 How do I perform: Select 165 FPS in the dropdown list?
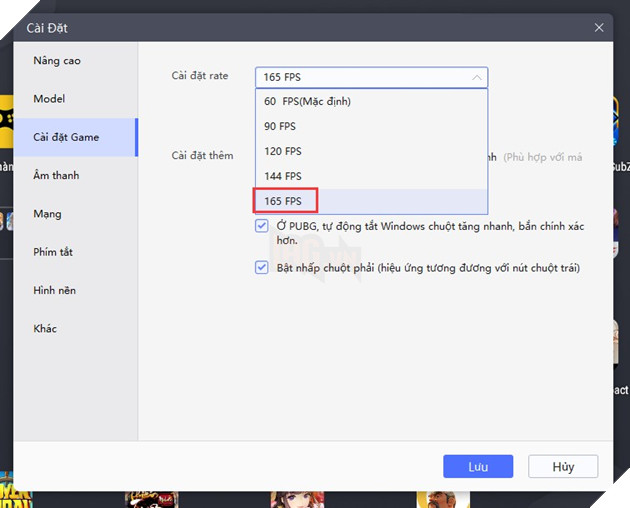click(x=371, y=201)
